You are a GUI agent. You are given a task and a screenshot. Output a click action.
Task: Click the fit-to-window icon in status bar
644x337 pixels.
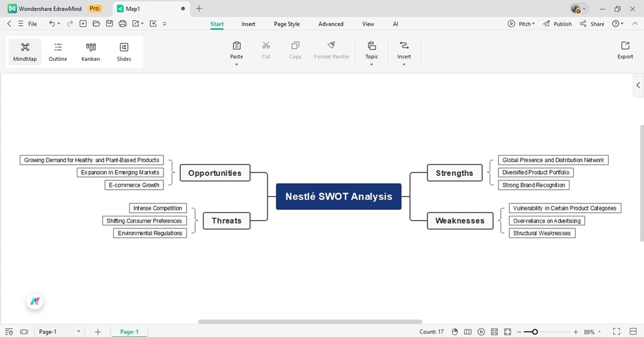[x=507, y=332]
